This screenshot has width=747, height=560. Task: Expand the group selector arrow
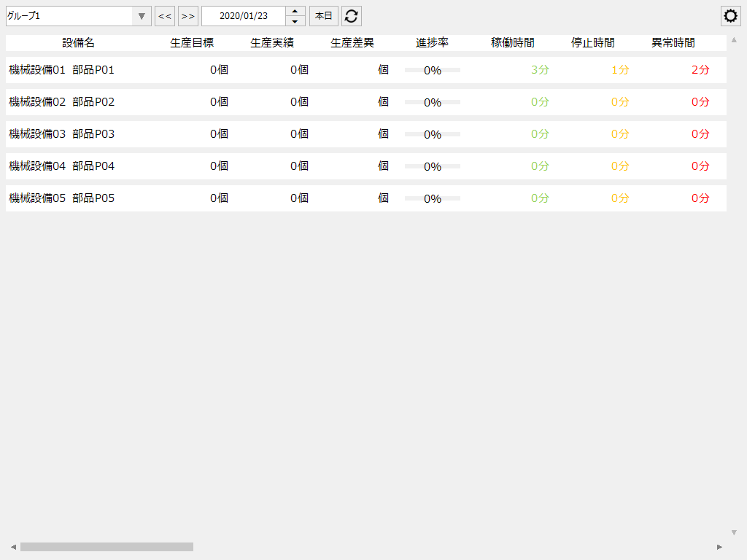(141, 15)
